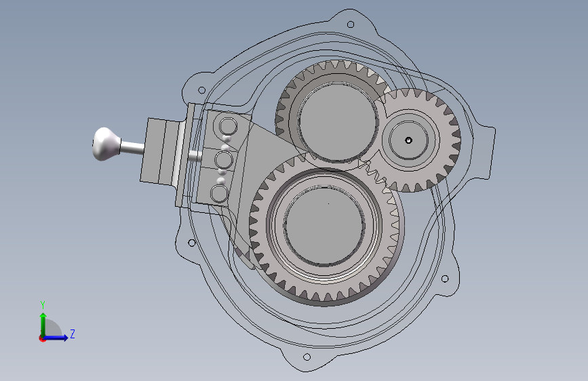588x381 pixels.
Task: Select the bottommost bolt hole on housing flange
Action: (307, 357)
